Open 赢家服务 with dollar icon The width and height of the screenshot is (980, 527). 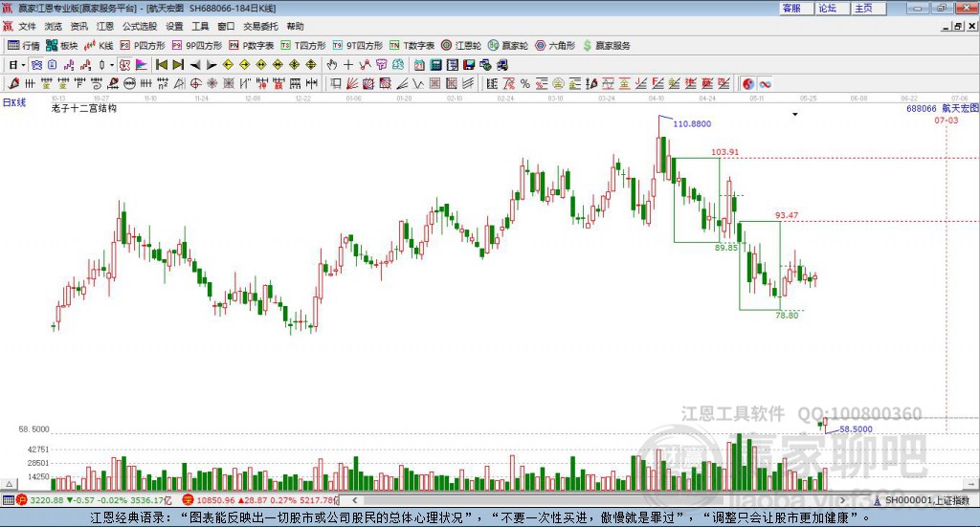tap(607, 46)
